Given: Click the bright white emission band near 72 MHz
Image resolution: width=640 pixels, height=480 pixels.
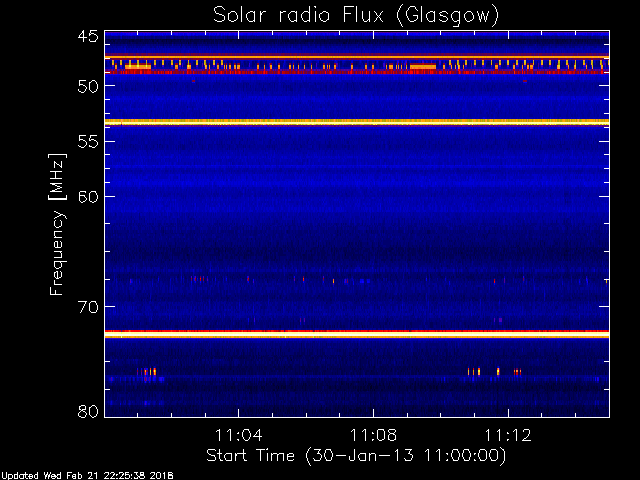Looking at the screenshot, I should click(x=357, y=335).
